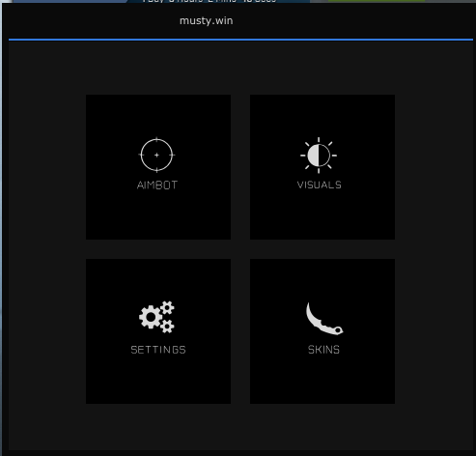476x456 pixels.
Task: Select the VISUALS text label
Action: pyautogui.click(x=319, y=185)
